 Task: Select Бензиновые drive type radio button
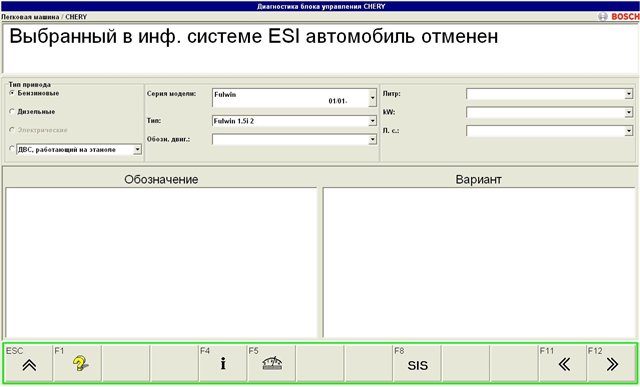click(x=12, y=93)
